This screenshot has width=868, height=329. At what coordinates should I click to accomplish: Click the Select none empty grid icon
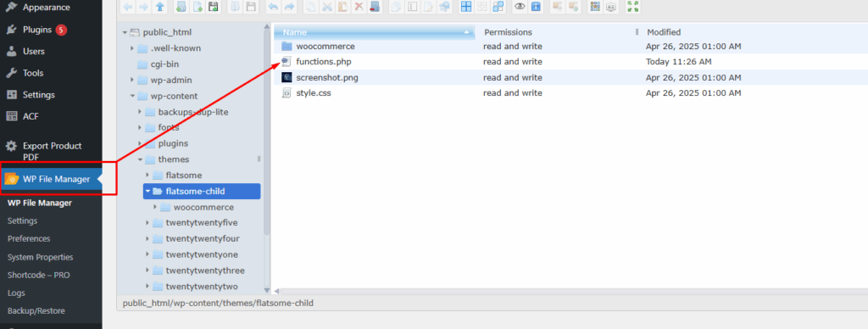[482, 7]
